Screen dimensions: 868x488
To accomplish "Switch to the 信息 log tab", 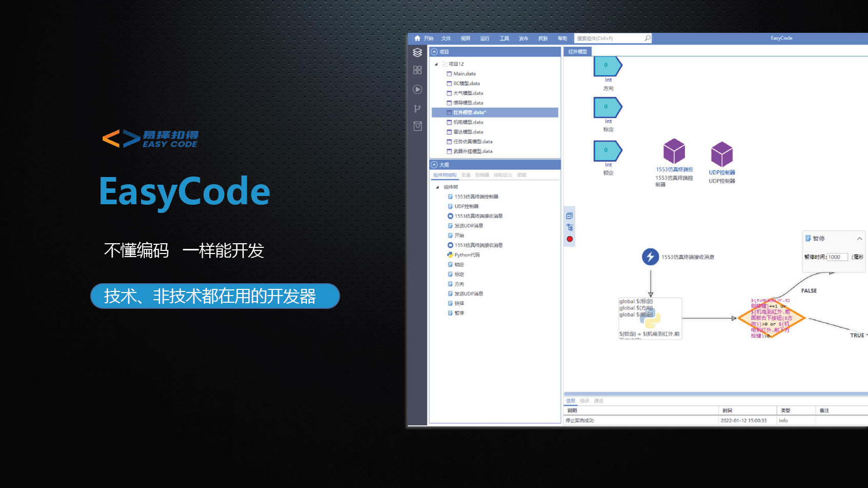I will [570, 401].
